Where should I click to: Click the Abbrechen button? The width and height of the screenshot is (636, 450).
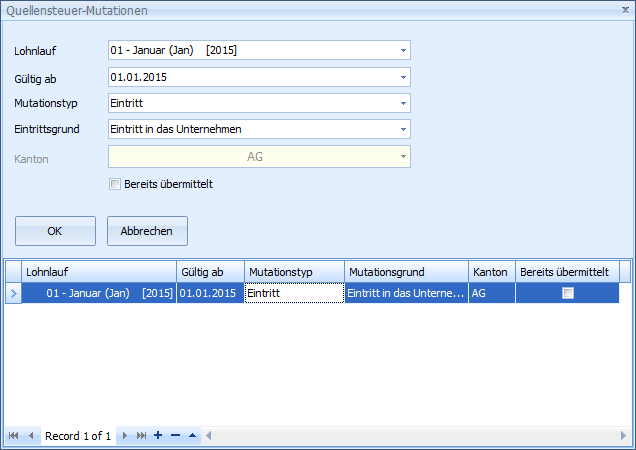147,231
